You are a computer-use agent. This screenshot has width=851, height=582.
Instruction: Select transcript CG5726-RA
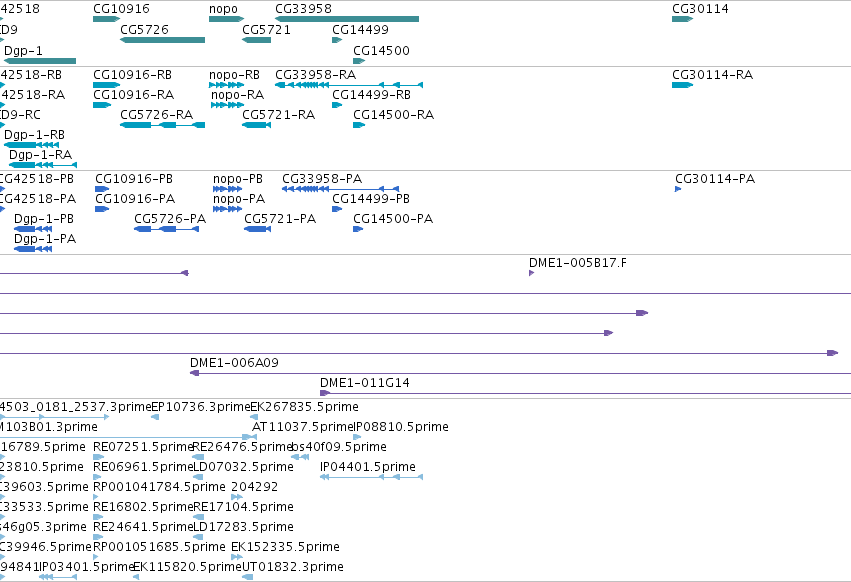162,125
